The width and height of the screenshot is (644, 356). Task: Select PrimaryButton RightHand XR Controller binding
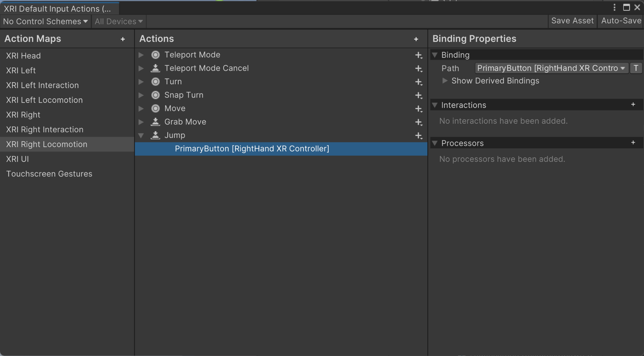tap(252, 149)
